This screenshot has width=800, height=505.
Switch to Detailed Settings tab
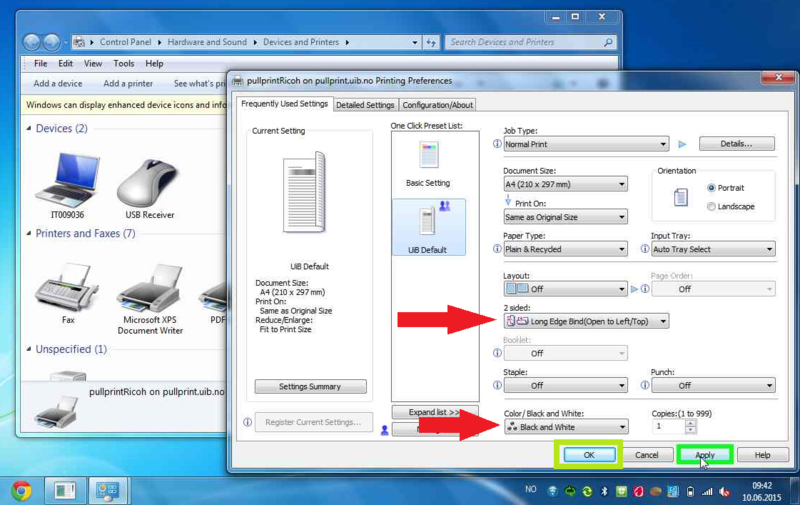coord(365,105)
